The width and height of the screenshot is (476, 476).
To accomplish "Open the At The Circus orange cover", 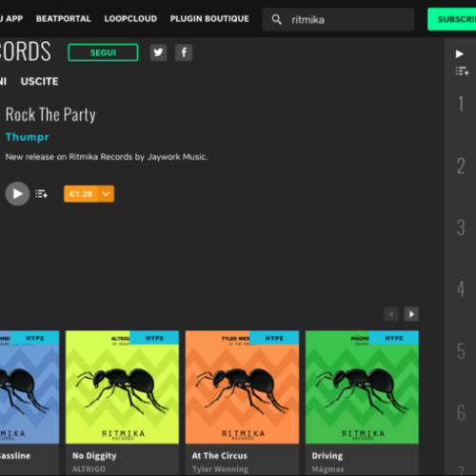I will tap(242, 387).
